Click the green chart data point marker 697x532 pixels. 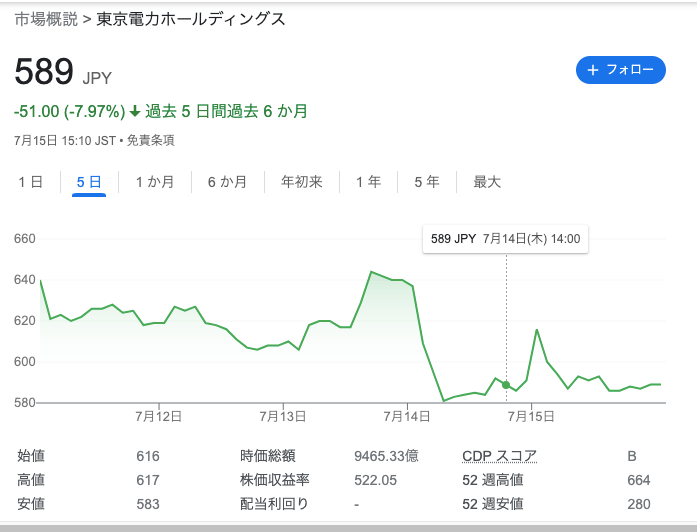click(x=506, y=385)
